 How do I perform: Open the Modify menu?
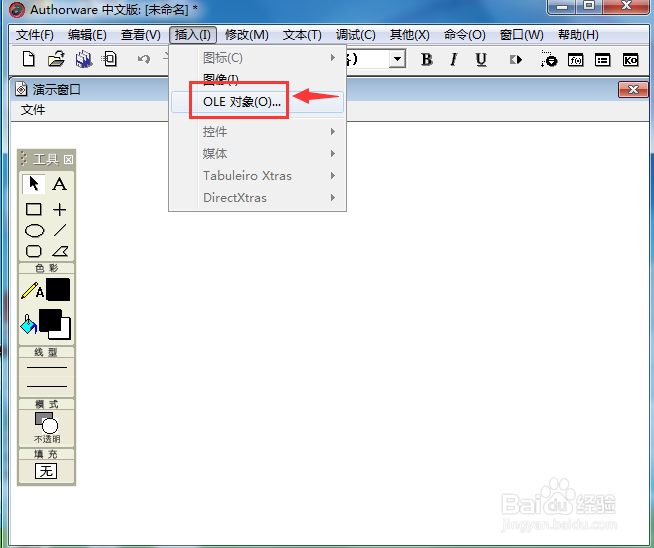pos(247,35)
